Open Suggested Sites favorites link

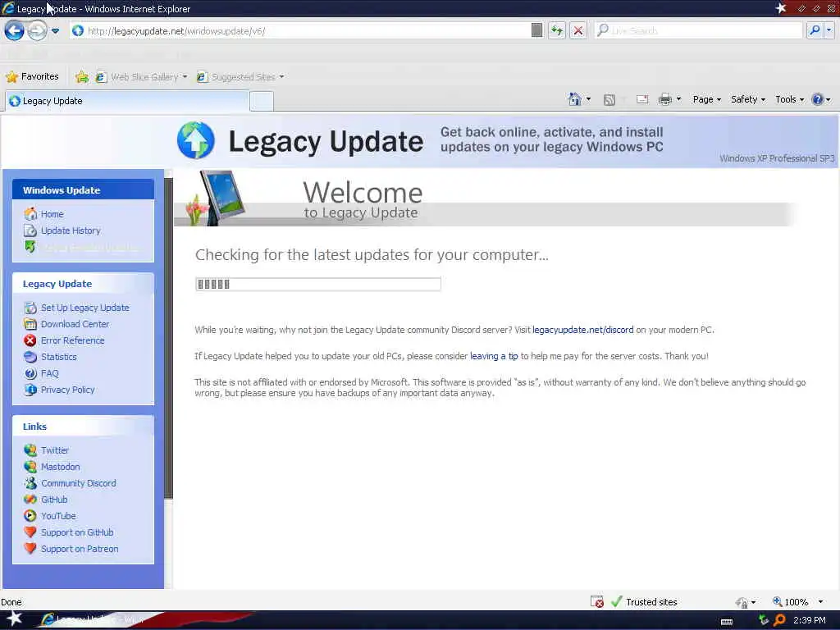(240, 77)
